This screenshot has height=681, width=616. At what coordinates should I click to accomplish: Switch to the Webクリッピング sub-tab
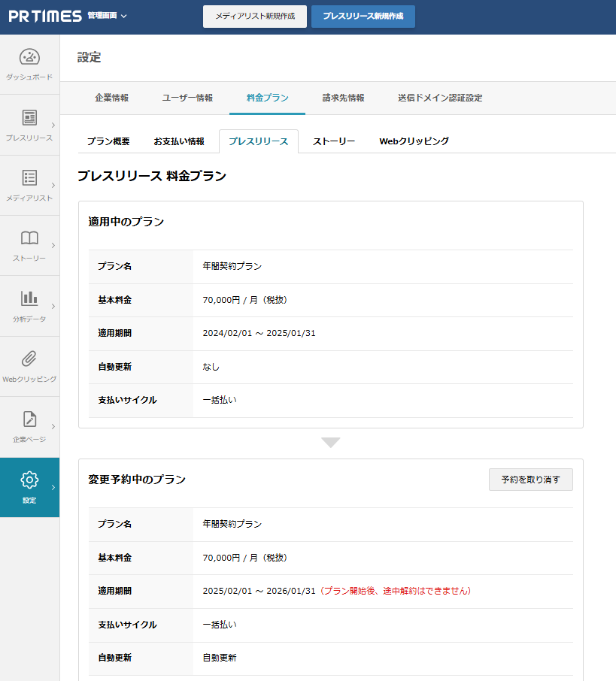414,141
